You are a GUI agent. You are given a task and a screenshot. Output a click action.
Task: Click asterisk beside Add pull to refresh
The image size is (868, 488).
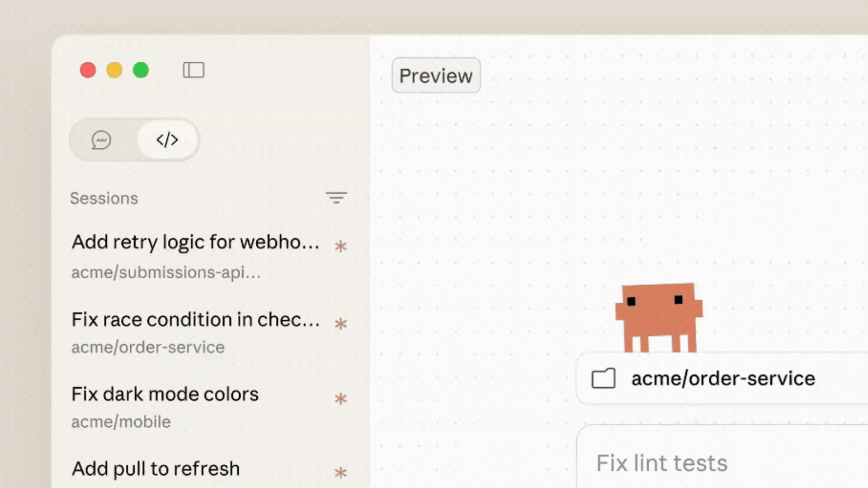(340, 473)
